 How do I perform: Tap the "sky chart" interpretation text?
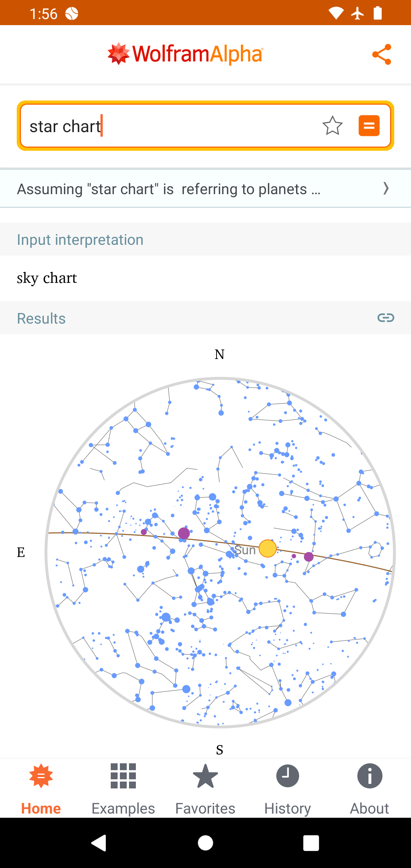pos(47,278)
